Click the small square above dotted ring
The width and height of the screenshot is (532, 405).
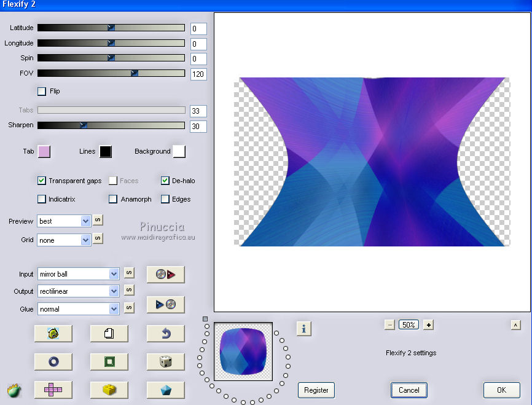click(205, 319)
